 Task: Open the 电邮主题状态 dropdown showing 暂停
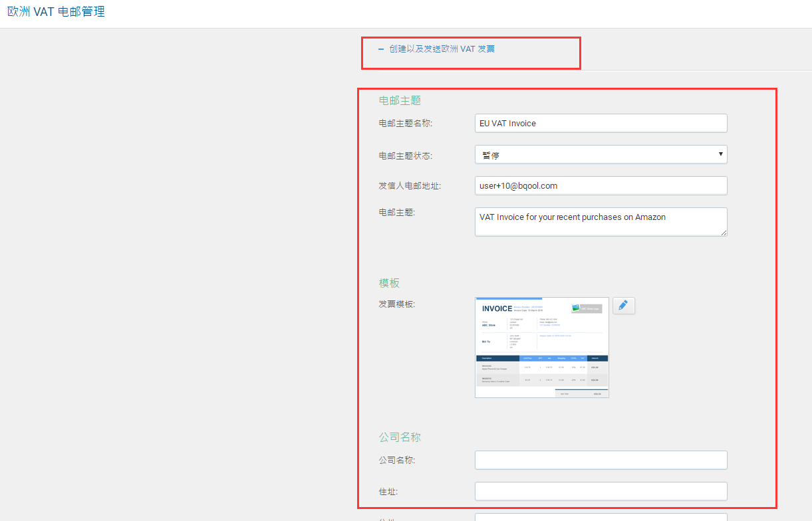[601, 155]
